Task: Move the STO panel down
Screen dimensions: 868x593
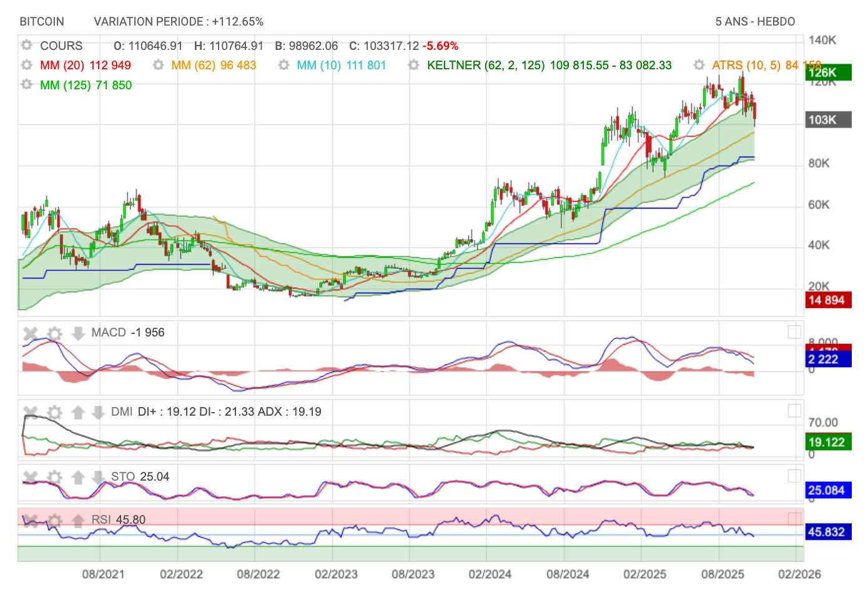Action: click(x=97, y=478)
